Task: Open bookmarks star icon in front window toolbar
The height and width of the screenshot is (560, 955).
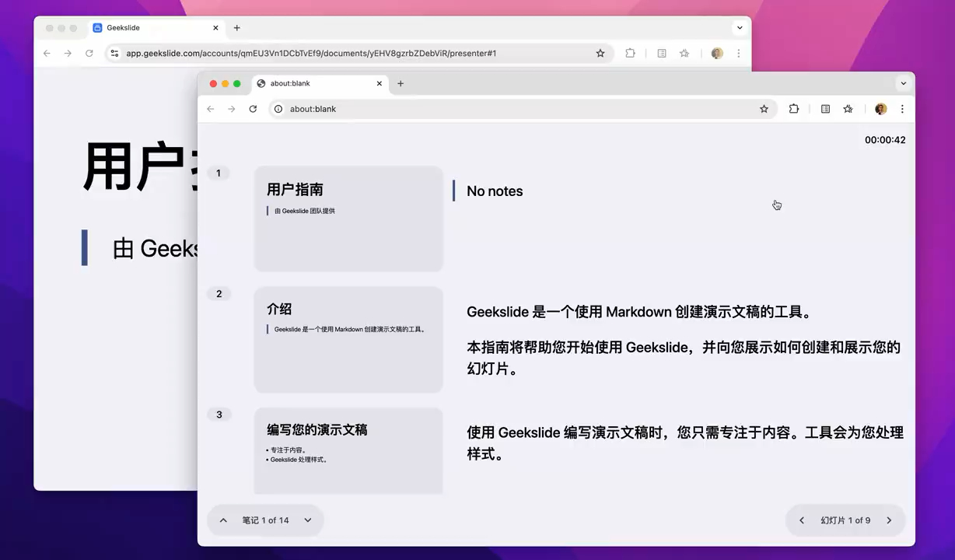Action: tap(848, 109)
